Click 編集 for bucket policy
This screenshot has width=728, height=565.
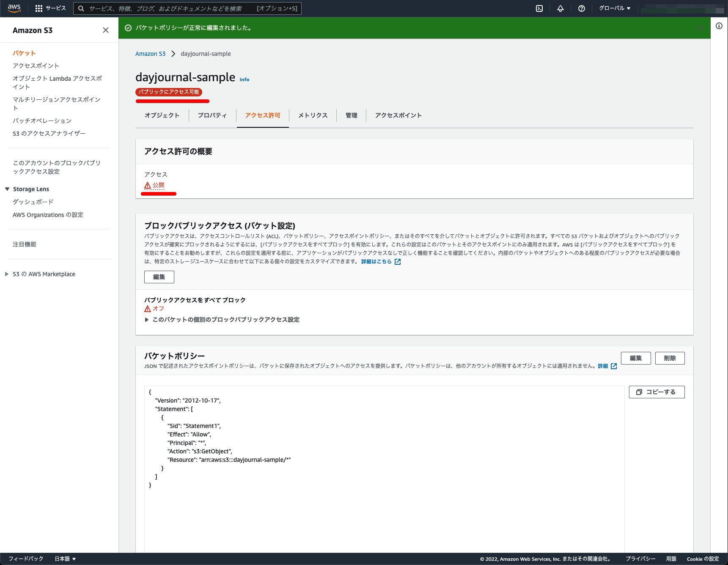[x=636, y=358]
